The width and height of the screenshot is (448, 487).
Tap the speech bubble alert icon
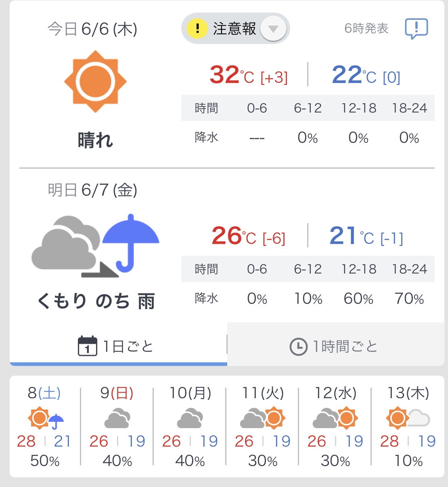tap(416, 29)
